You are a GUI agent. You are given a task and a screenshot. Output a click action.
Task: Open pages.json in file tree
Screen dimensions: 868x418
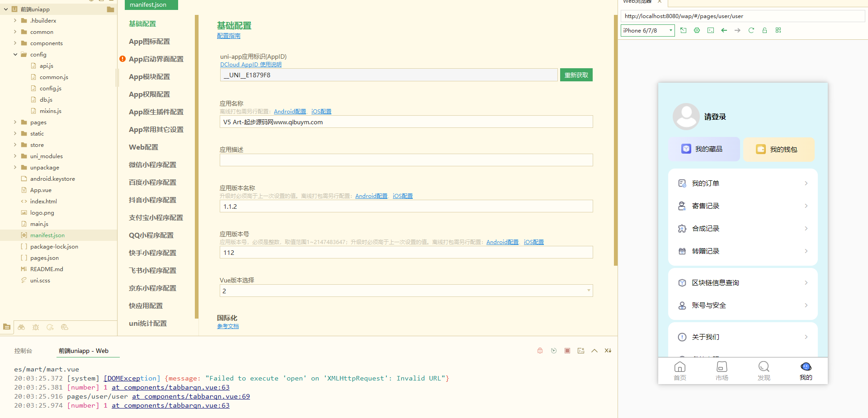[x=44, y=258]
